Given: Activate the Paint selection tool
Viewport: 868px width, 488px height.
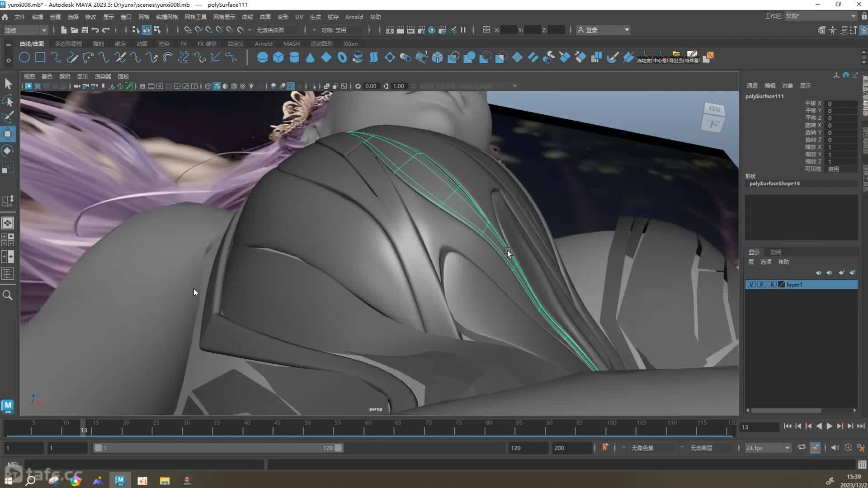Looking at the screenshot, I should click(x=8, y=117).
